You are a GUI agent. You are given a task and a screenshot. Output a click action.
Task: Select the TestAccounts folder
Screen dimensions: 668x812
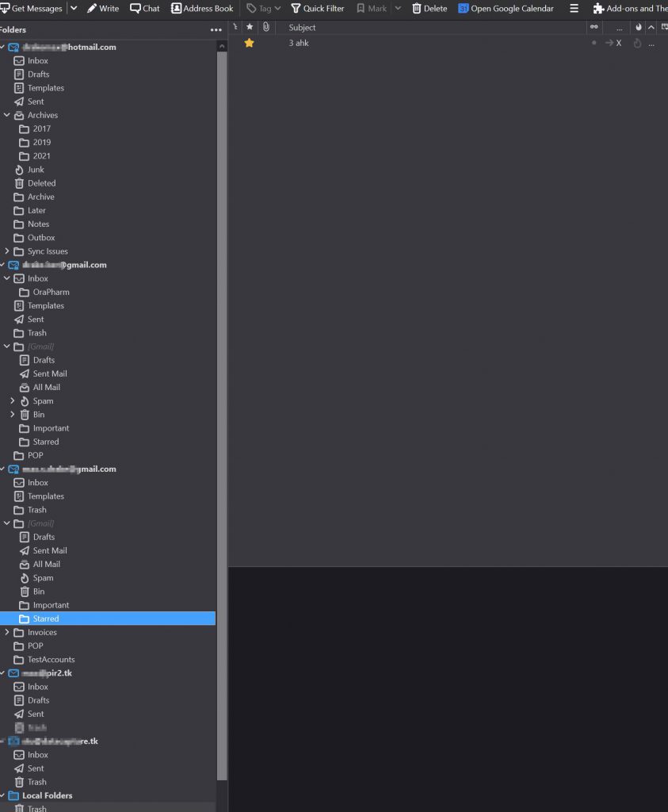click(x=51, y=660)
